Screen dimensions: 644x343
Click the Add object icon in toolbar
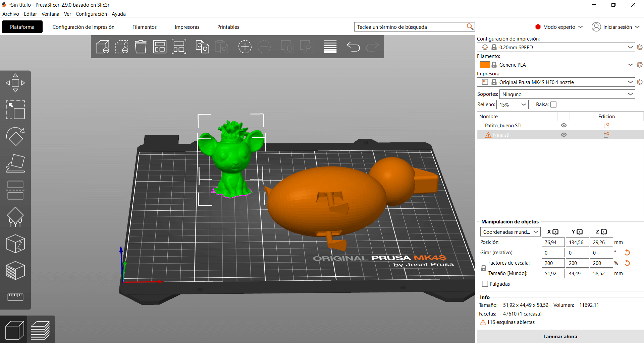(x=102, y=47)
